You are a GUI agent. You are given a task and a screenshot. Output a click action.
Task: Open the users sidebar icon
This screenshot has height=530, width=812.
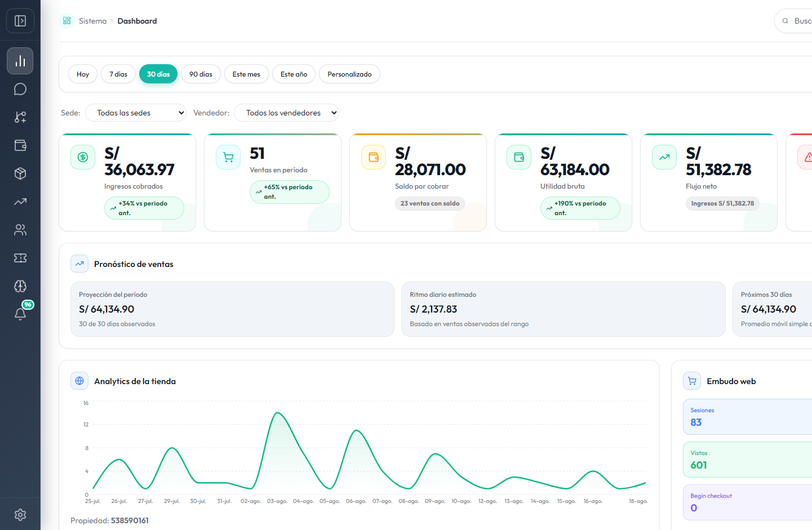pyautogui.click(x=20, y=230)
